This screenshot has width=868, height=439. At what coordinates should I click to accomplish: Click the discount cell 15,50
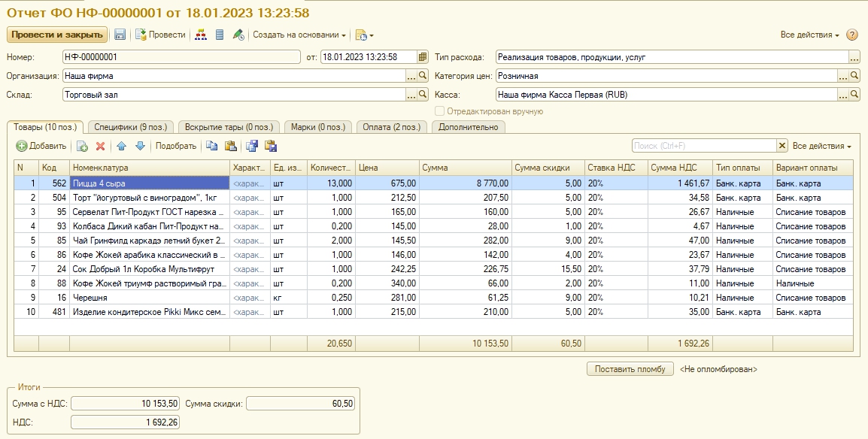pyautogui.click(x=548, y=268)
